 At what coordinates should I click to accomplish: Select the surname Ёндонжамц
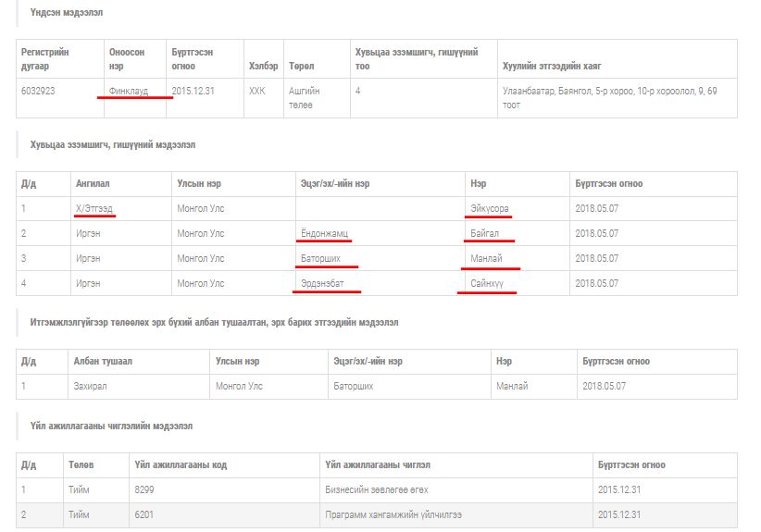tap(323, 233)
